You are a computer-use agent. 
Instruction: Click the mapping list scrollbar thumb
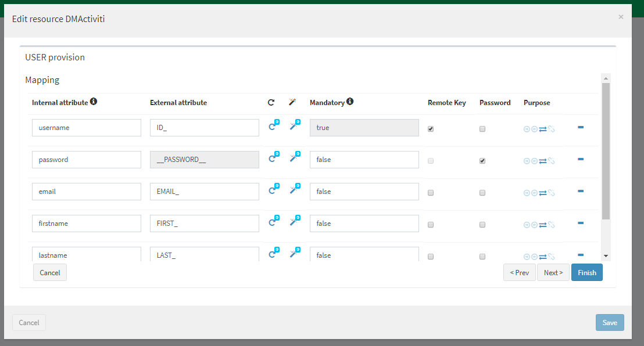pyautogui.click(x=606, y=151)
